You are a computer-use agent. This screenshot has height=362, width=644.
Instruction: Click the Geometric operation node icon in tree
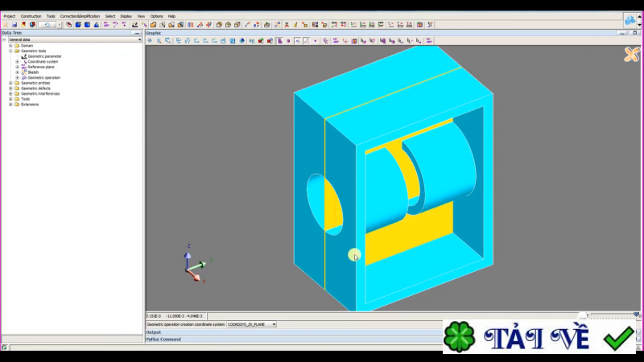[24, 77]
